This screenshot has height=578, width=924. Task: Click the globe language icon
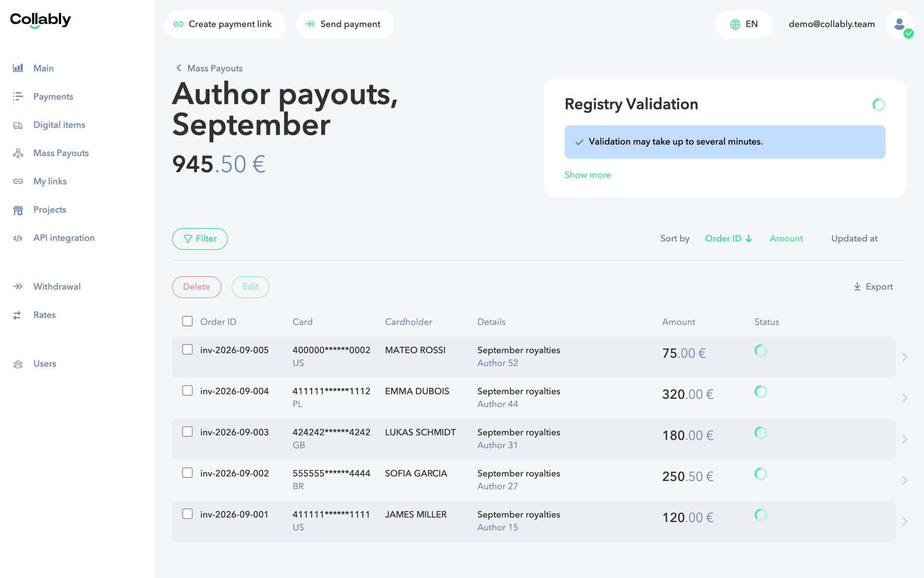[735, 24]
